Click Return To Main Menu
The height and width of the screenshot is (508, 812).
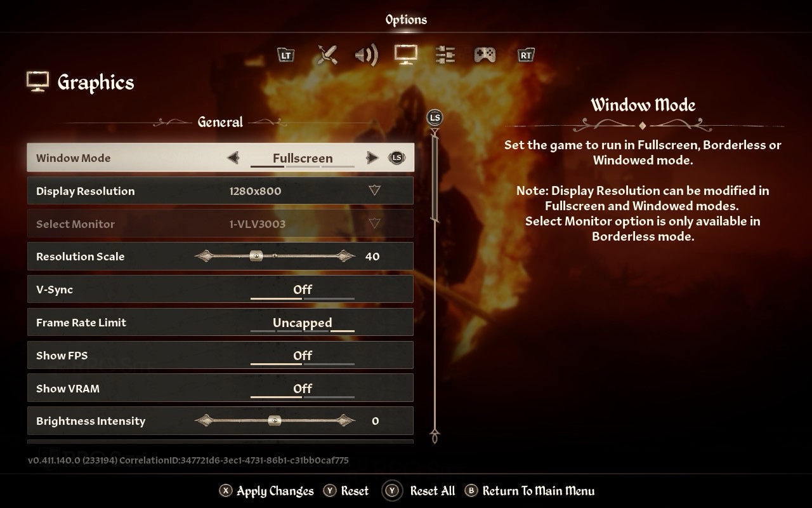[530, 491]
